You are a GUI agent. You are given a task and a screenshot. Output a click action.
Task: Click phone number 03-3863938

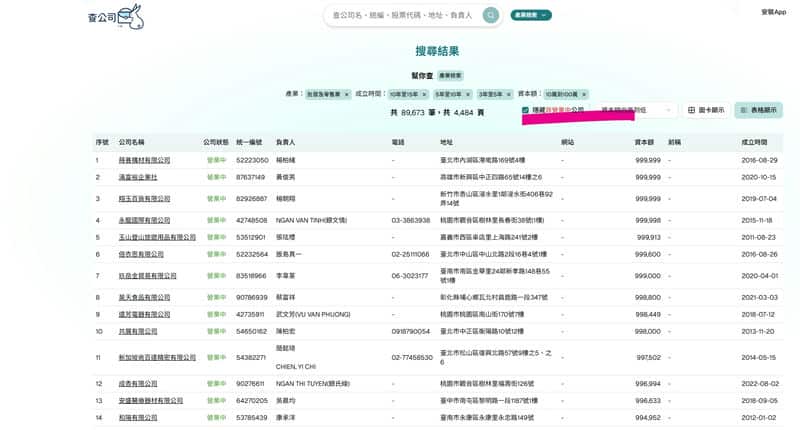410,220
